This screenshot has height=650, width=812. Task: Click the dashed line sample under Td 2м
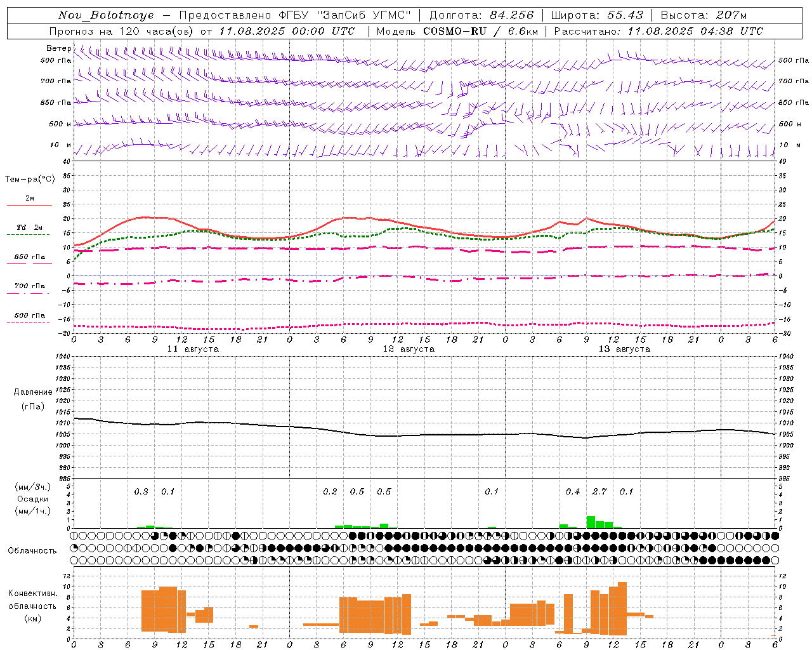pos(28,235)
